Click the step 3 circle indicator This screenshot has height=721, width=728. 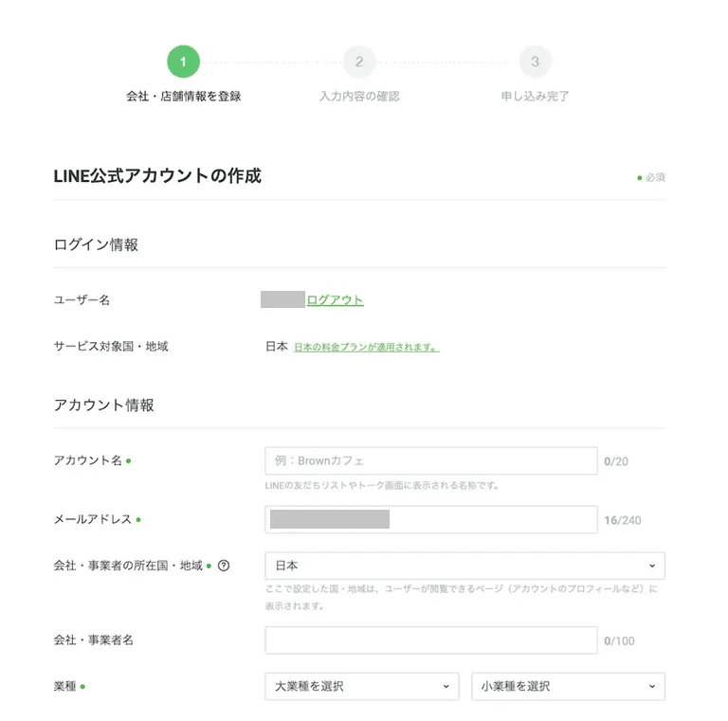[535, 63]
